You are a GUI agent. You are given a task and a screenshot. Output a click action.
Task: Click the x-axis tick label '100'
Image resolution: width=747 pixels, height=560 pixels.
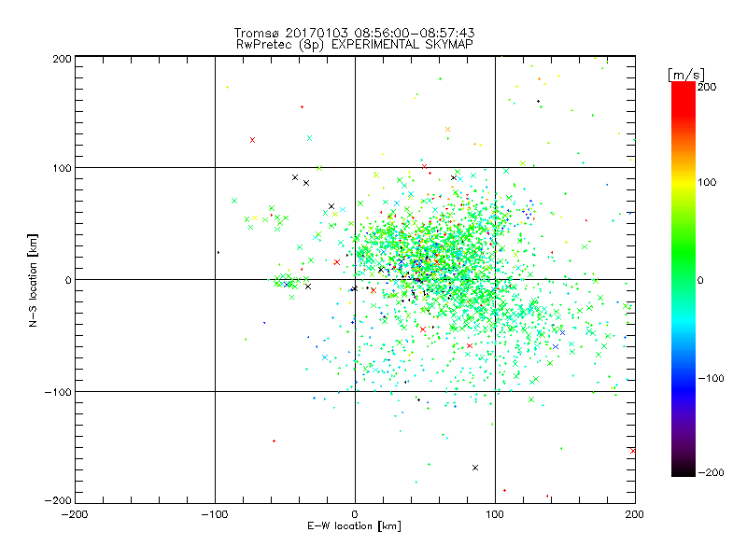(x=495, y=514)
